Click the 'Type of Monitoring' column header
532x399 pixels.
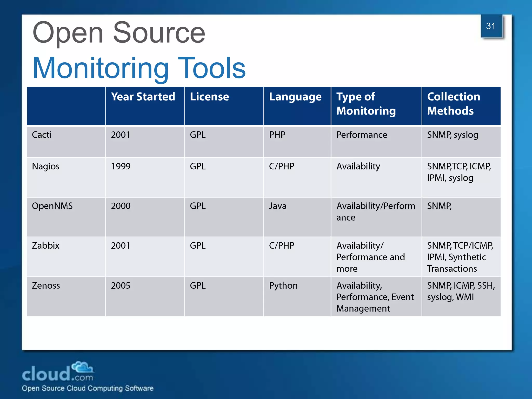[376, 106]
